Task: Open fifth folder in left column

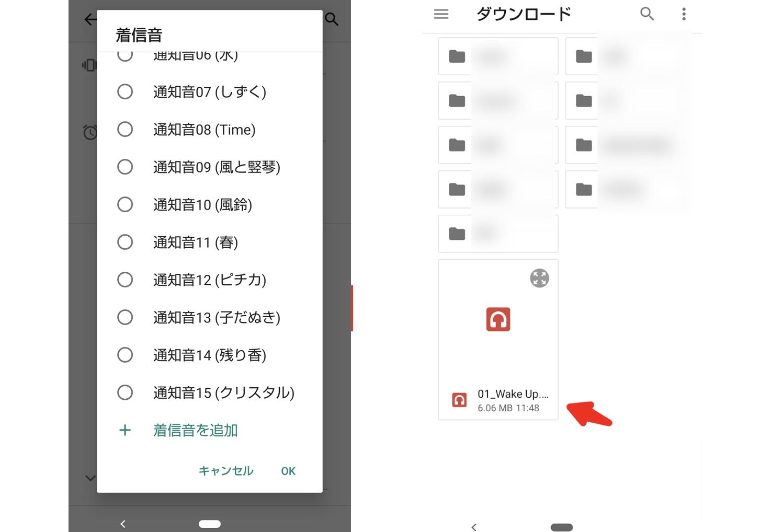Action: [498, 234]
